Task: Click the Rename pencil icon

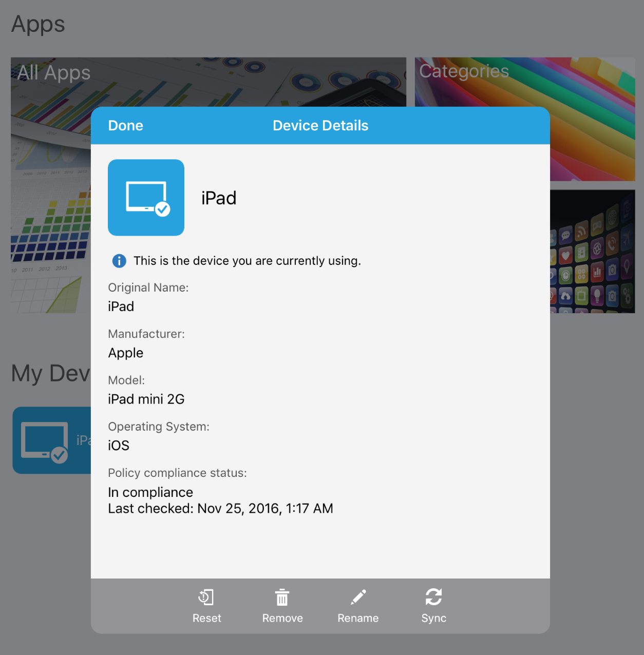Action: (358, 597)
